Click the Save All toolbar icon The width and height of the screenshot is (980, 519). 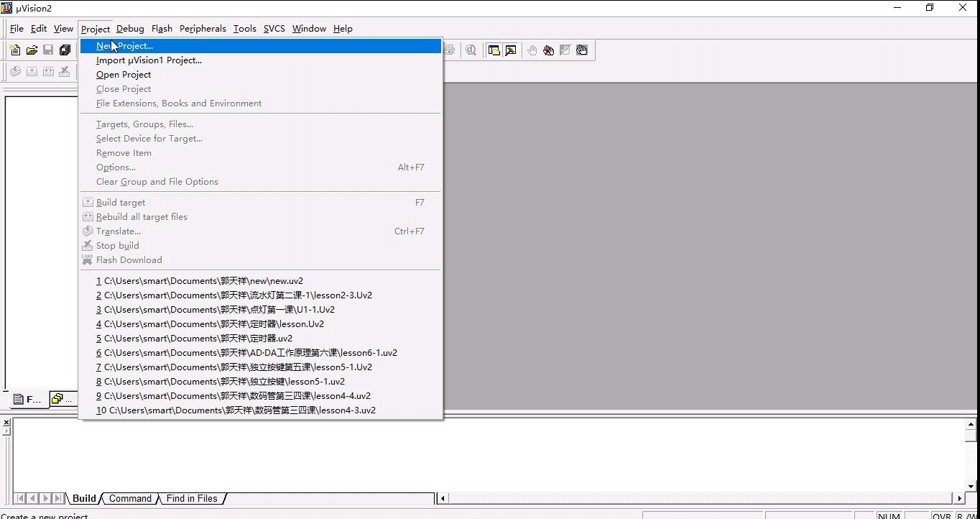click(65, 50)
